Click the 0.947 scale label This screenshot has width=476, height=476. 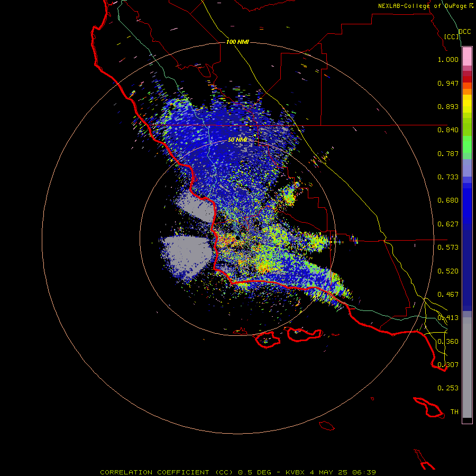[x=448, y=83]
